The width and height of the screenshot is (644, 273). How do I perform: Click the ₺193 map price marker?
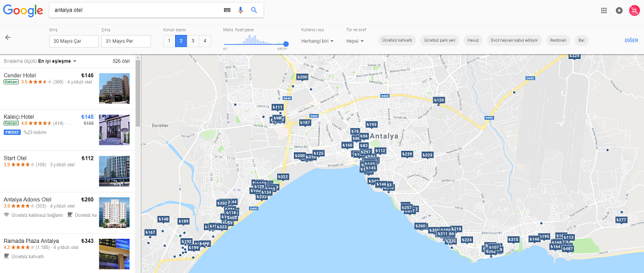pos(371,124)
